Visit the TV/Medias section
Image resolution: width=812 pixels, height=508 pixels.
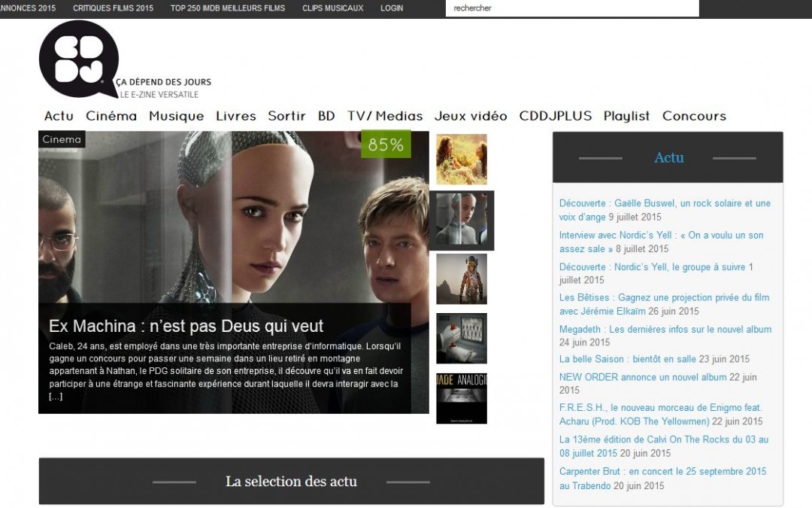coord(385,116)
